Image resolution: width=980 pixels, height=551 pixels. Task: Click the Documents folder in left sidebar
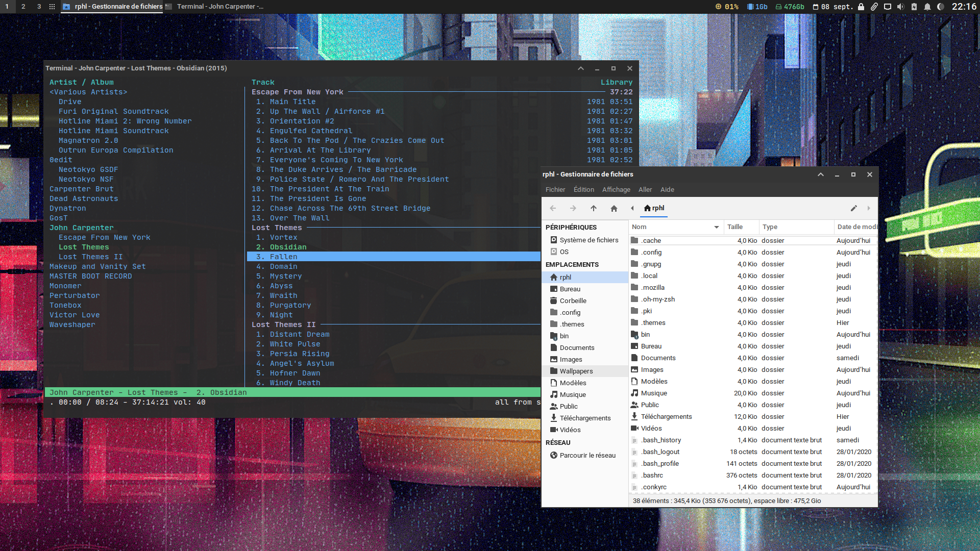coord(577,347)
